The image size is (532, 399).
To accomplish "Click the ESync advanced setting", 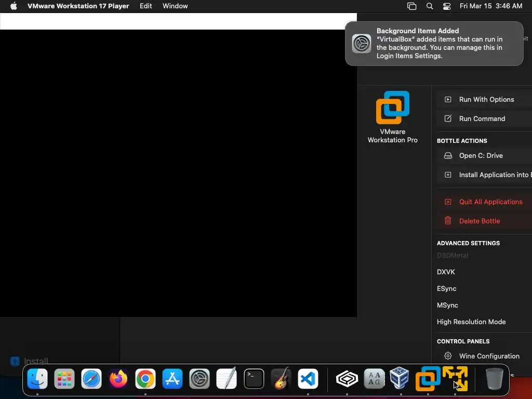I will [x=446, y=289].
